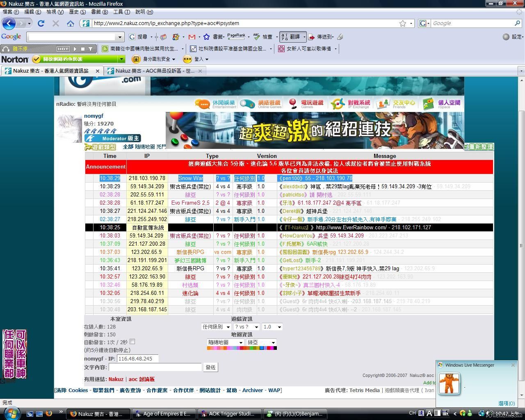Screen dimensions: 525x420
Task: Select the 218.103.190.78 Snow War row
Action: (289, 178)
